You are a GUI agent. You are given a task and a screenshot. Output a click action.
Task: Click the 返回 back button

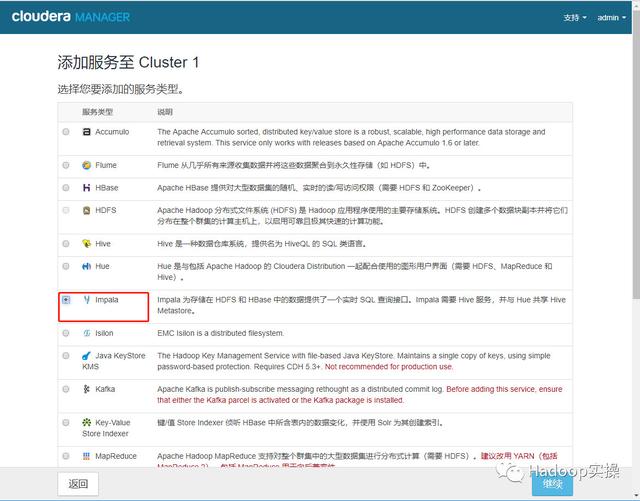click(x=78, y=484)
